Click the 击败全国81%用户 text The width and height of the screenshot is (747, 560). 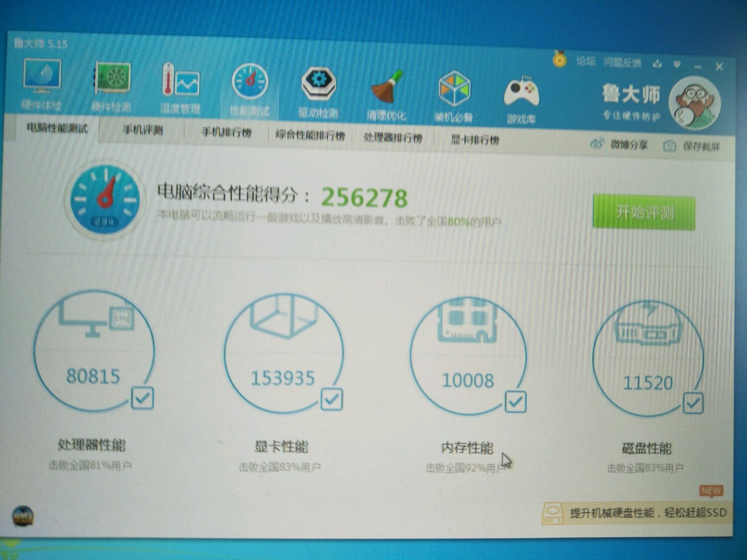click(90, 465)
